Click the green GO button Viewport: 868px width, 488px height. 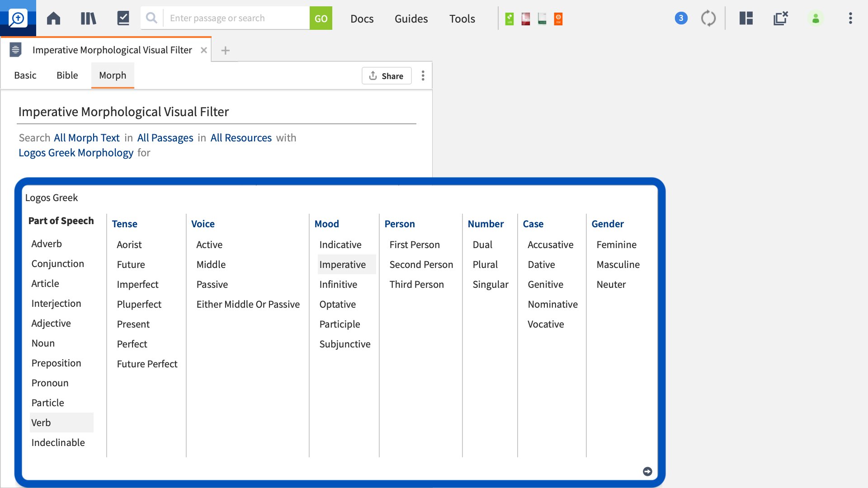[x=321, y=18]
